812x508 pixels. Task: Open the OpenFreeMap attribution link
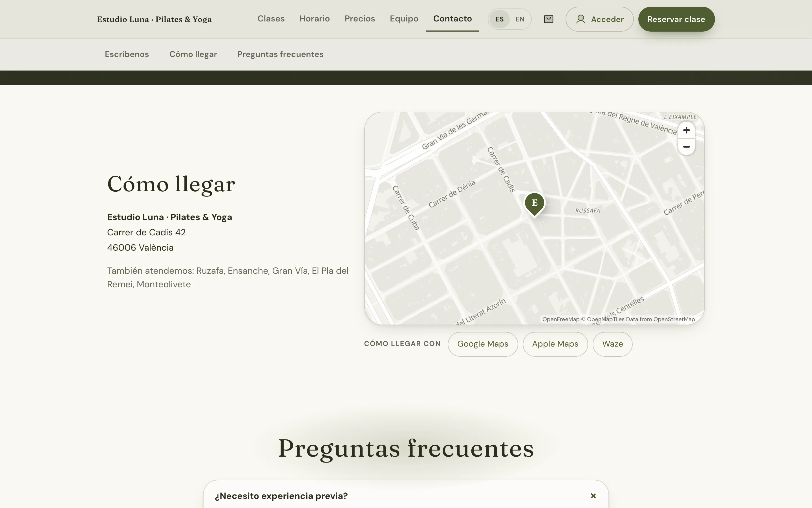[x=561, y=319]
